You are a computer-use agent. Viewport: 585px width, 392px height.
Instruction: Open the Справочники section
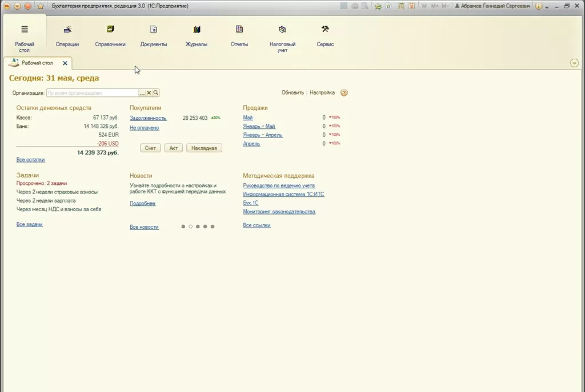tap(110, 37)
